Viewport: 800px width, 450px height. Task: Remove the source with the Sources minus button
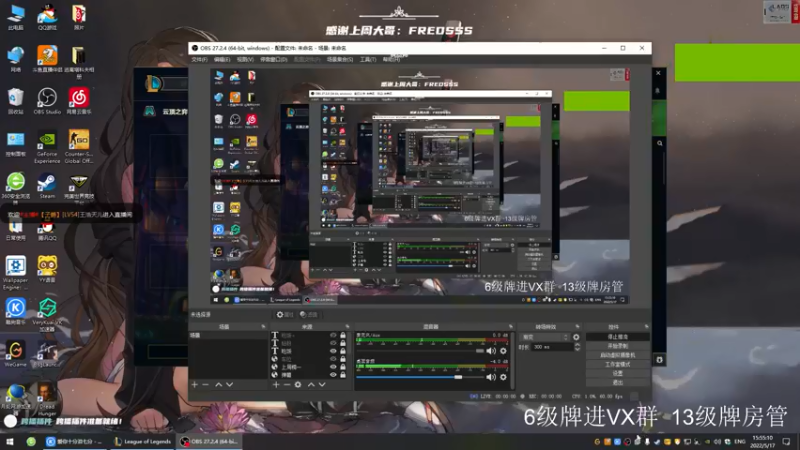[287, 385]
